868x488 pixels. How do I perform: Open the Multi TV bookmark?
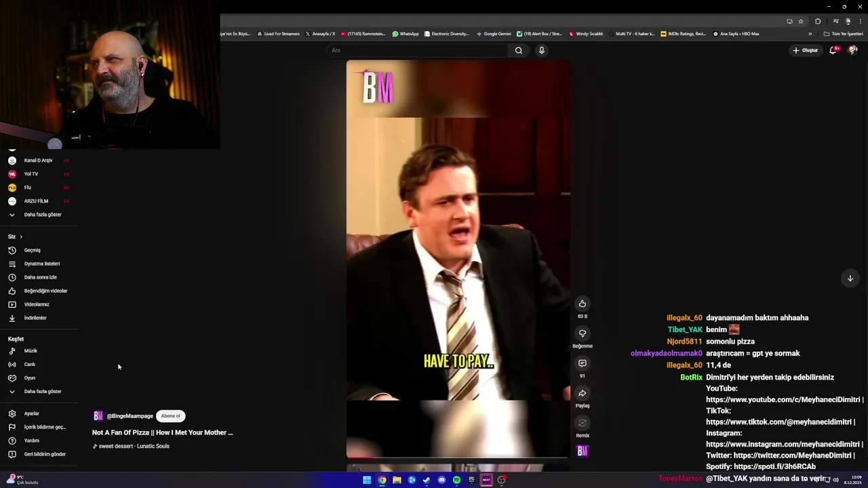point(631,34)
